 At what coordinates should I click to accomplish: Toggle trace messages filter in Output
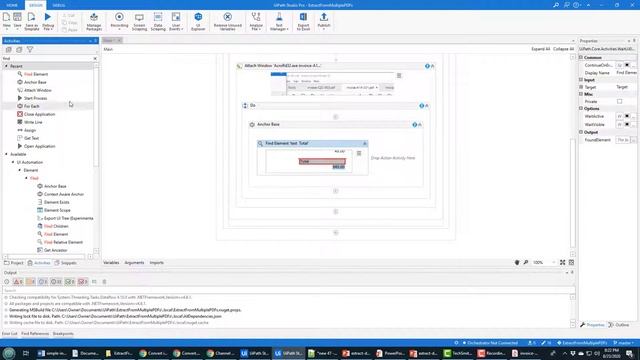(56, 282)
